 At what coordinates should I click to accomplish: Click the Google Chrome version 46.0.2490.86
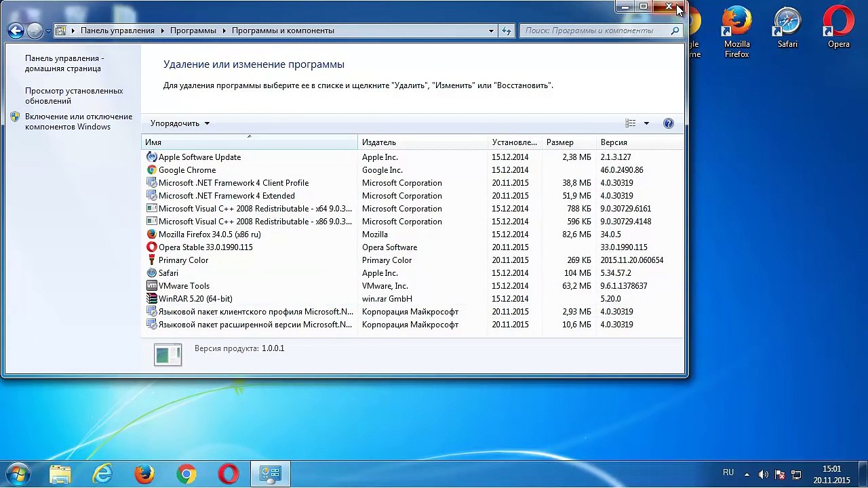tap(622, 170)
